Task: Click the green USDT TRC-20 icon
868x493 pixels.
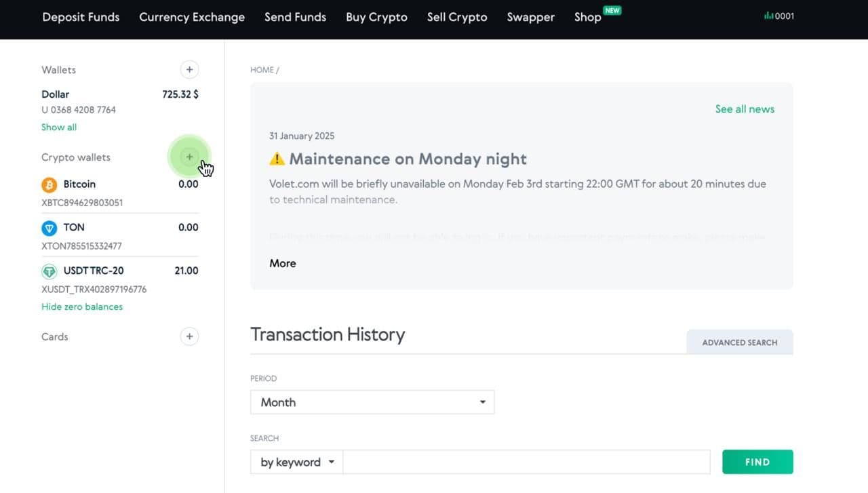Action: coord(50,271)
